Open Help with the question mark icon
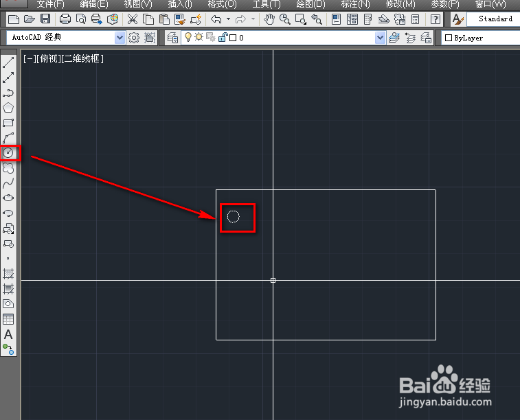Viewport: 520px width, 420px height. (435, 19)
